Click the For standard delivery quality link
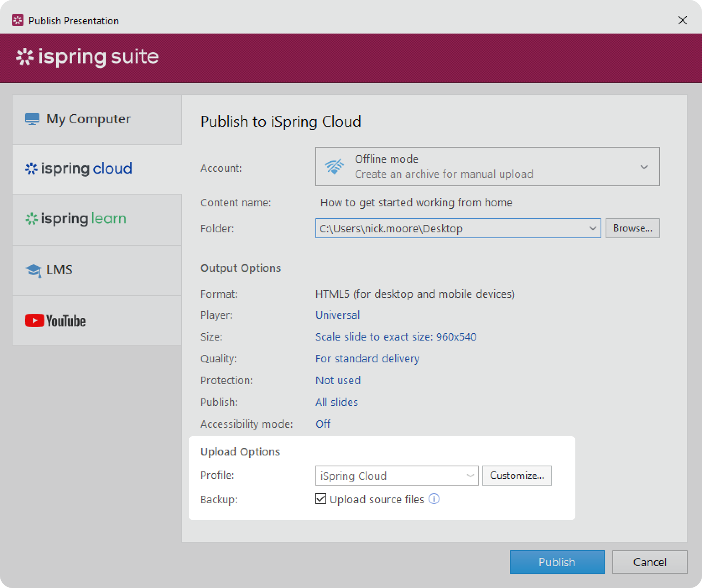 367,359
